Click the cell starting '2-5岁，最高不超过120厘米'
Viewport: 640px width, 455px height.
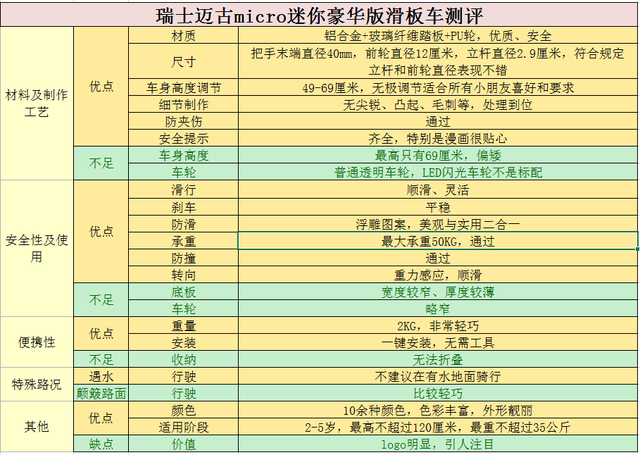coord(438,427)
